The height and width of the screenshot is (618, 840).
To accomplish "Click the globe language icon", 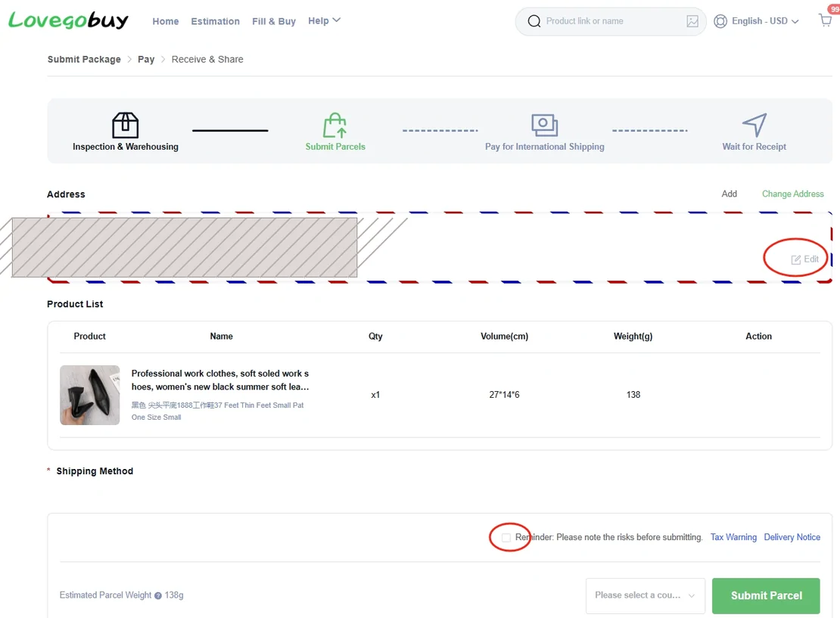I will 720,21.
